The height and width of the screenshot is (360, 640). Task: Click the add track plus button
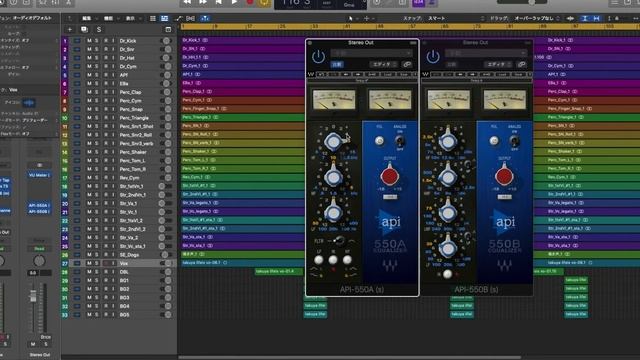pyautogui.click(x=70, y=29)
